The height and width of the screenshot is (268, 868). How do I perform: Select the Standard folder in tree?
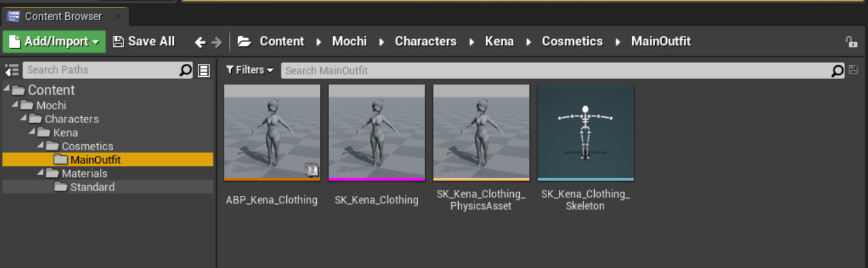tap(92, 187)
